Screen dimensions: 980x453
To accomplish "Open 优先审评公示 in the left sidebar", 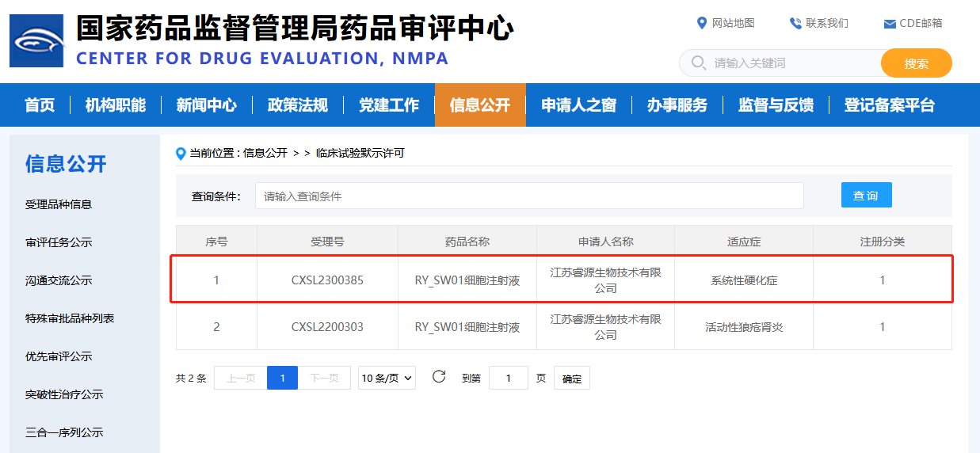I will click(59, 356).
